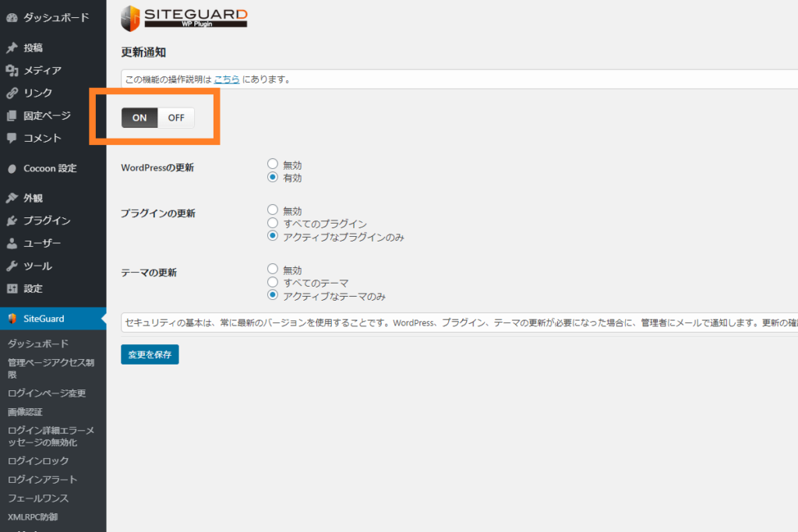Open 外観 appearance menu
Screen dimensions: 798x532
click(33, 198)
